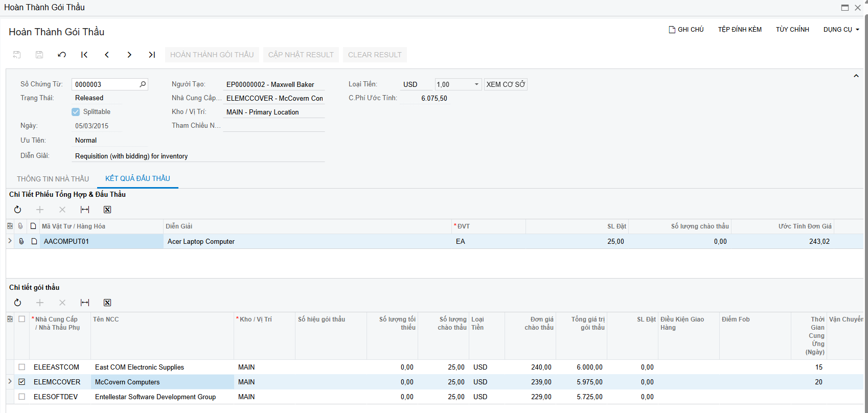Open the search lookup for Số Chứng Từ
Screen dimensions: 868x413
click(x=143, y=84)
